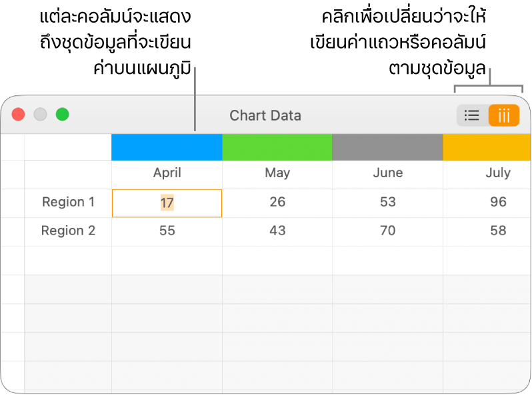Select the cell with value 26

pyautogui.click(x=277, y=202)
